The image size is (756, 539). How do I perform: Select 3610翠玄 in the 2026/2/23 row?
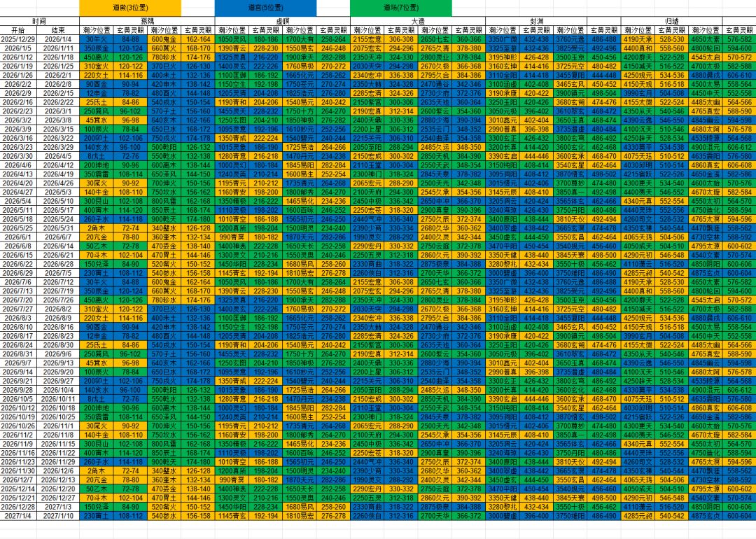tap(570, 111)
